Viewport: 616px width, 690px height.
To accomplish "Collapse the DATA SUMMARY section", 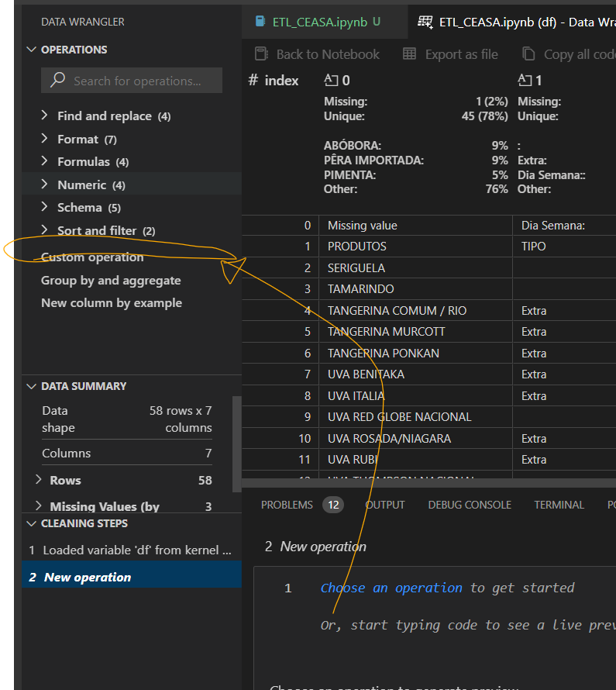I will [x=31, y=386].
